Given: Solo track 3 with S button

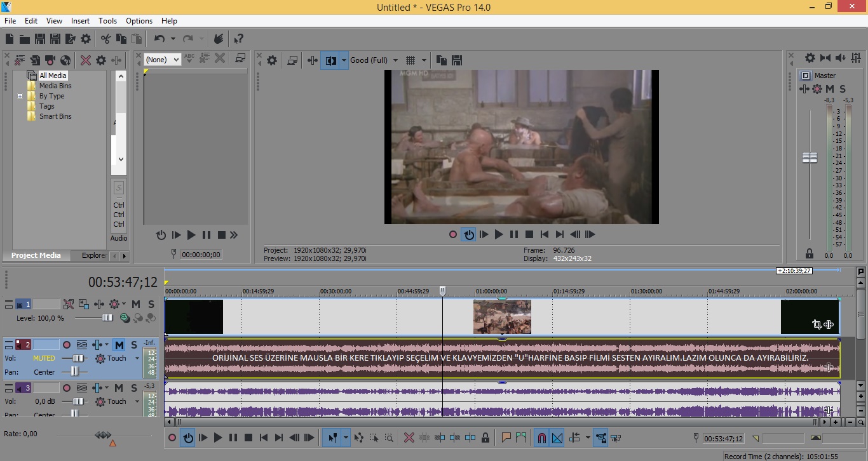Looking at the screenshot, I should point(134,388).
